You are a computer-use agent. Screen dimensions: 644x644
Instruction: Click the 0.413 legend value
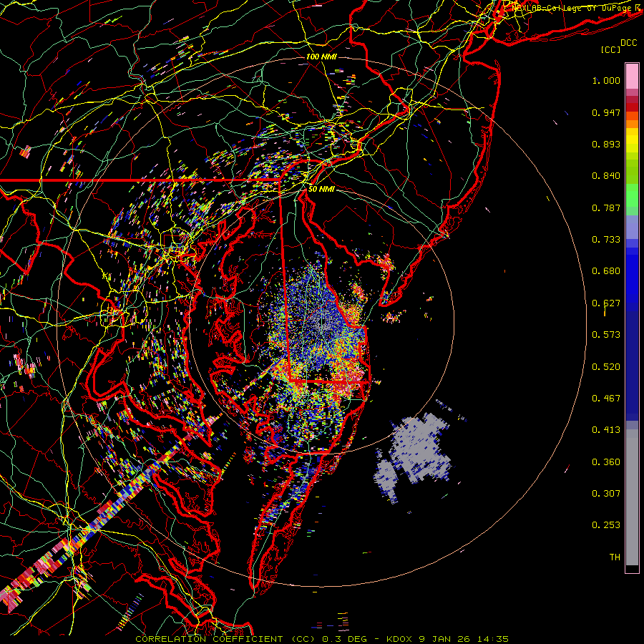pyautogui.click(x=606, y=430)
